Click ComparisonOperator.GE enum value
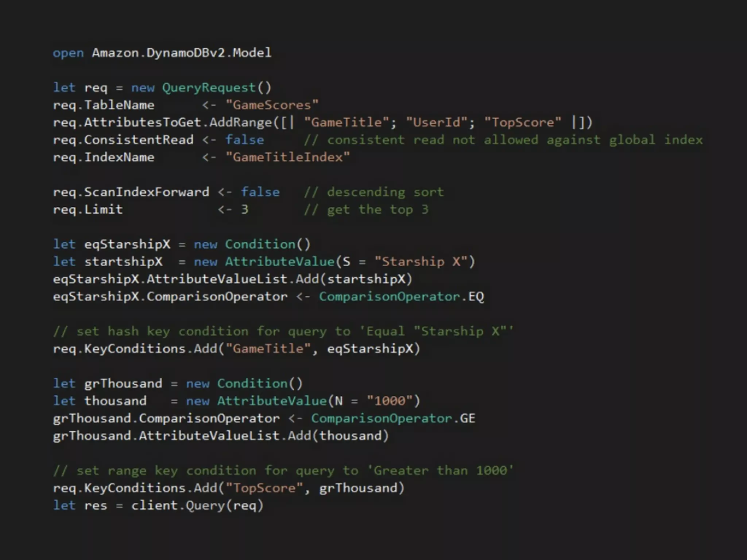 coord(393,419)
